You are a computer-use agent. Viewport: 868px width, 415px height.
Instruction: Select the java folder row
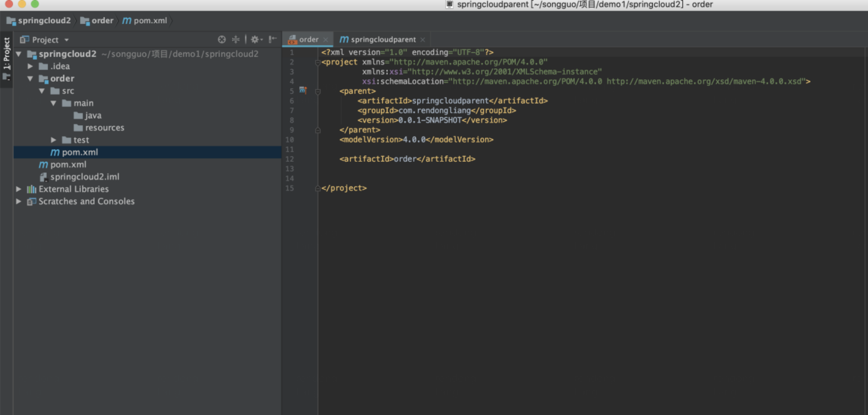(x=147, y=116)
